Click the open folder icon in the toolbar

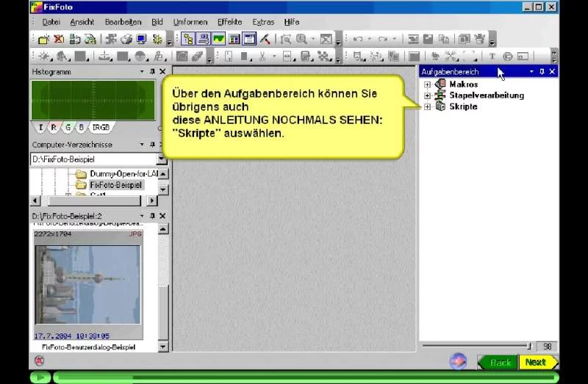click(x=43, y=39)
